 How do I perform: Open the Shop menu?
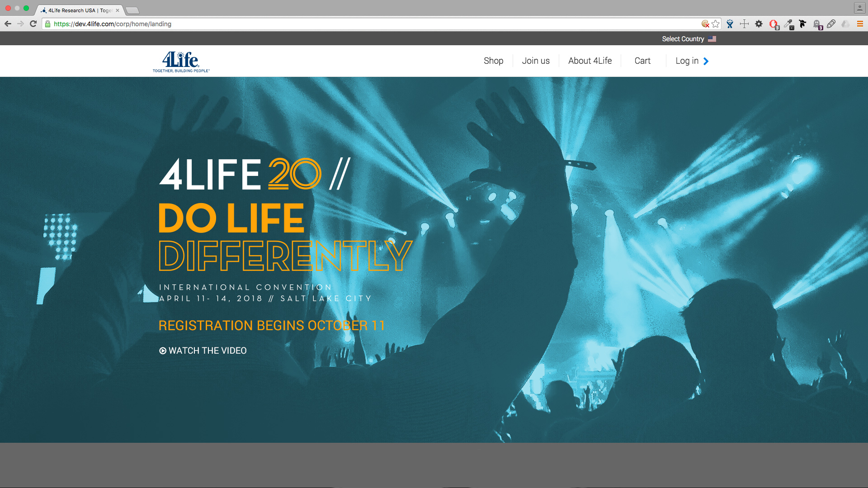point(493,61)
